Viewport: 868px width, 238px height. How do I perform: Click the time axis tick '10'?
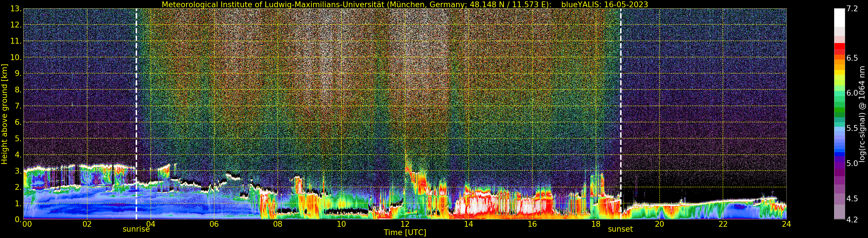click(x=341, y=224)
